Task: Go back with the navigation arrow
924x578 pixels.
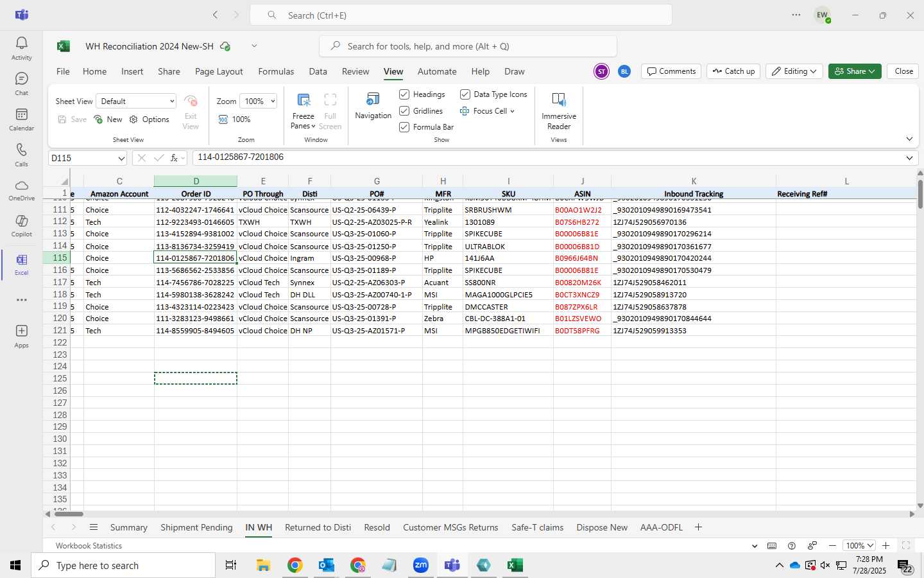Action: 216,15
